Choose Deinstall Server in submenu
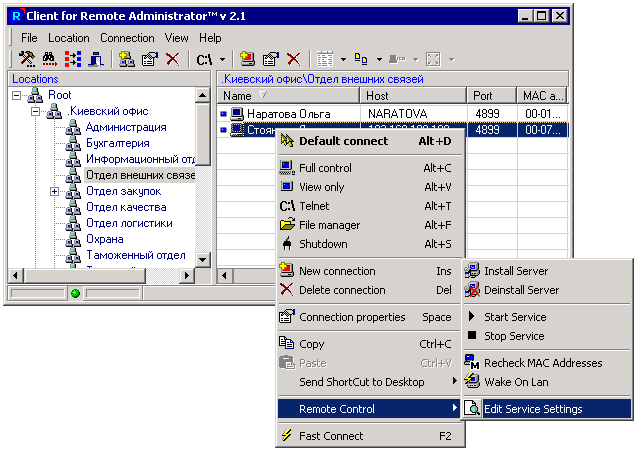638x451 pixels. pos(547,290)
